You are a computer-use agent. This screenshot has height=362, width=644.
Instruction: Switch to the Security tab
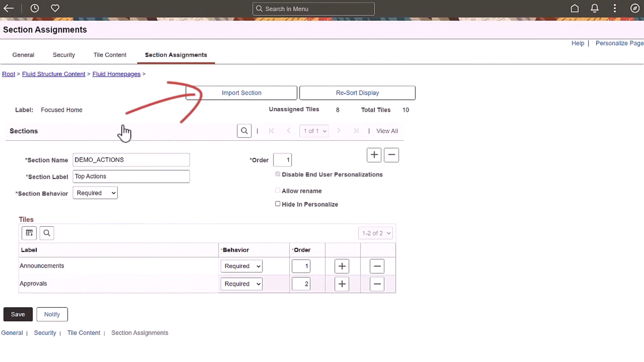click(x=64, y=55)
